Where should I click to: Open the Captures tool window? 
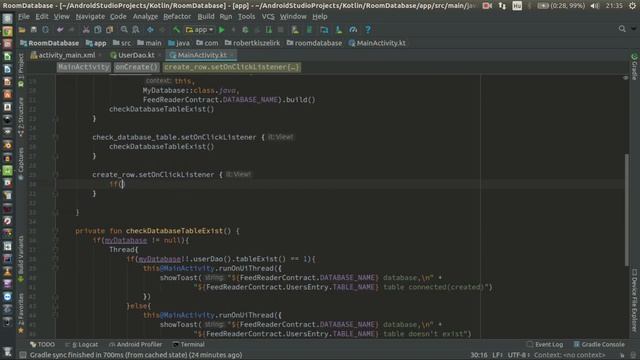click(21, 163)
